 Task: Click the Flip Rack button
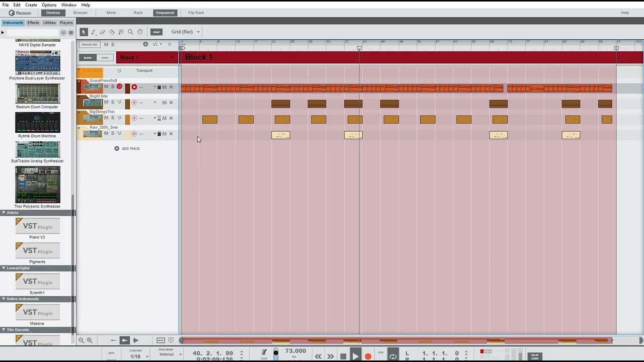tap(196, 13)
